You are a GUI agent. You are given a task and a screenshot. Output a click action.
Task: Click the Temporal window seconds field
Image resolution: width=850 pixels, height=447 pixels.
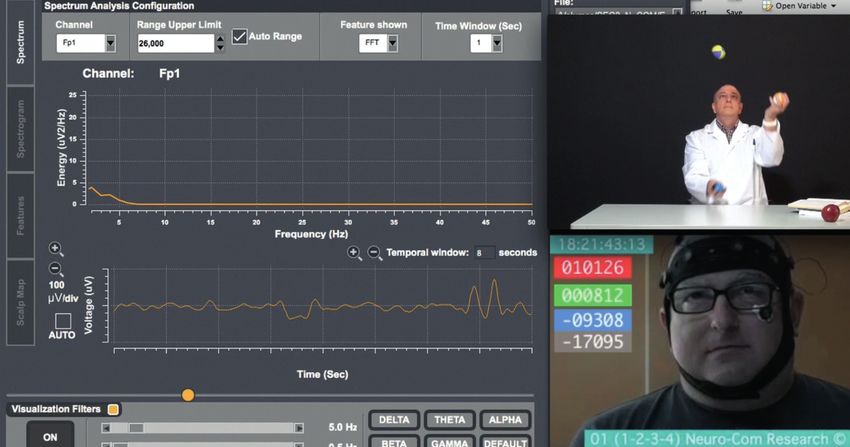pyautogui.click(x=485, y=252)
